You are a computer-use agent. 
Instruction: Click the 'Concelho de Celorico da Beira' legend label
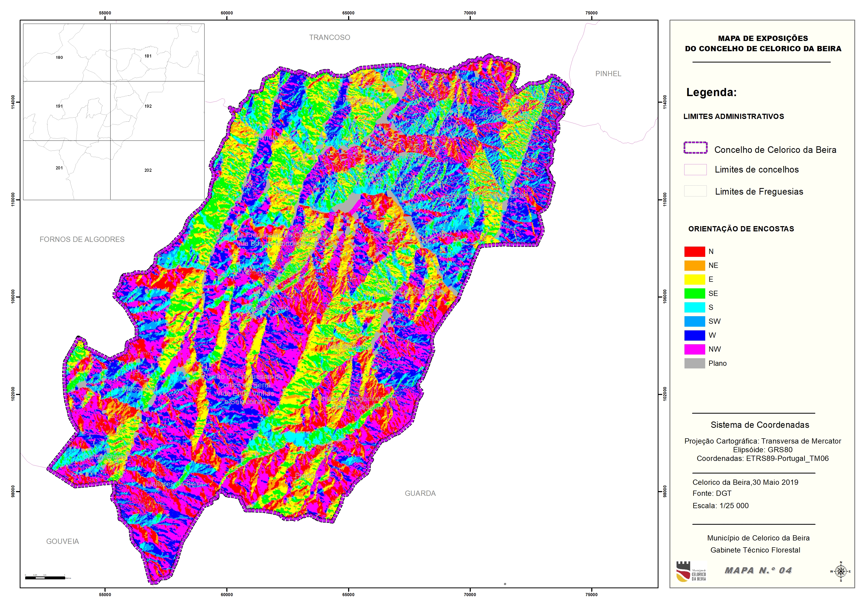coord(775,150)
